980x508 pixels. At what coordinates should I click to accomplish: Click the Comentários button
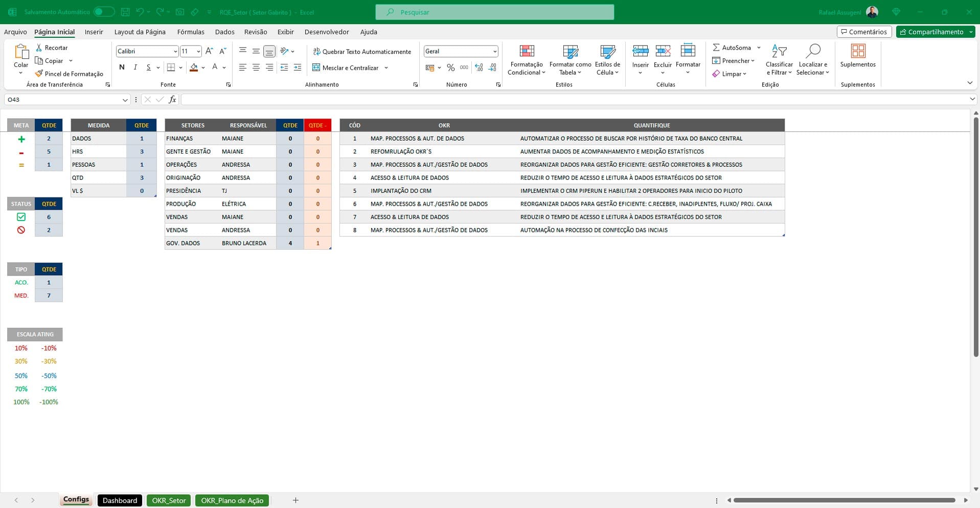[x=864, y=32]
